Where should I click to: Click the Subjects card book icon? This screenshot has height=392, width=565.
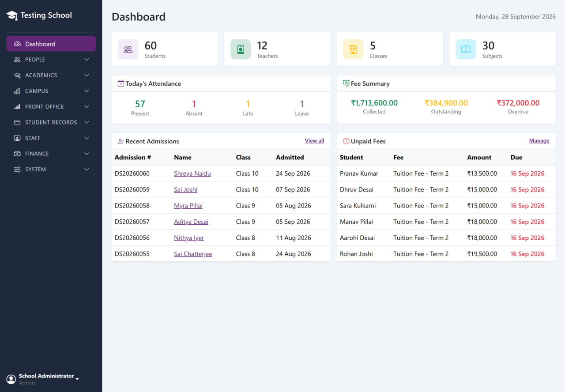coord(466,49)
